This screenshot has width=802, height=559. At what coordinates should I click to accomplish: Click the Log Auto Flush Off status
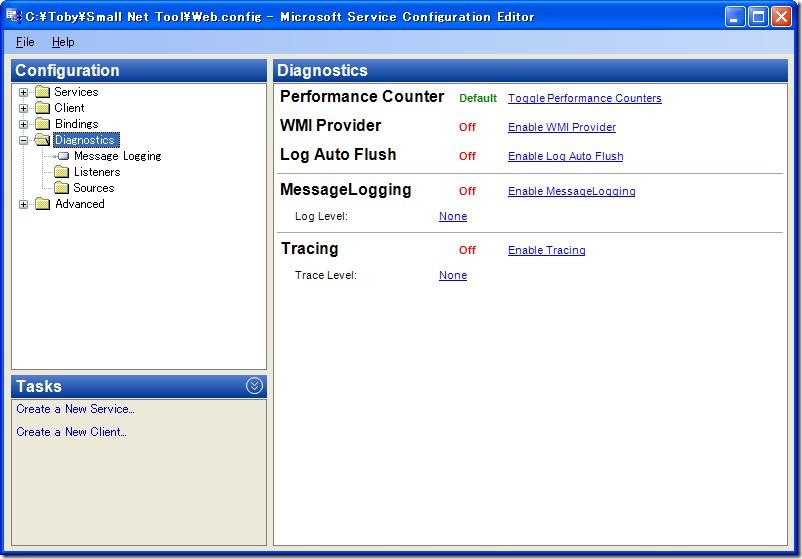(x=467, y=156)
